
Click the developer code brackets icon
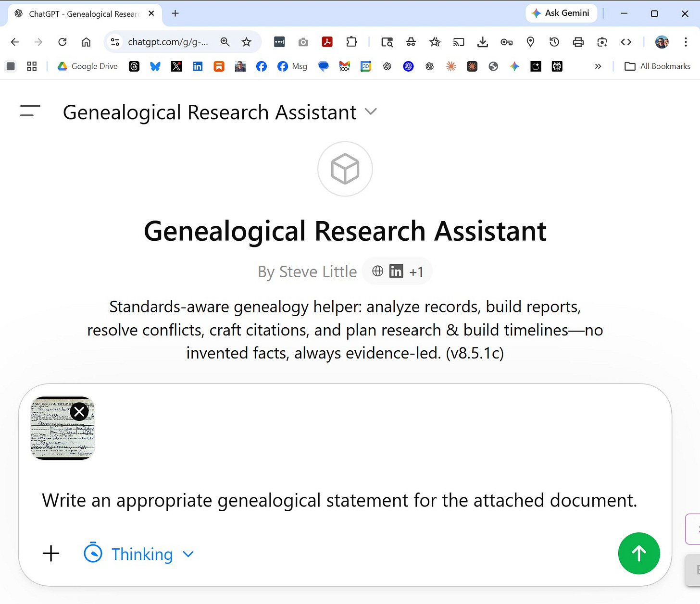[626, 42]
